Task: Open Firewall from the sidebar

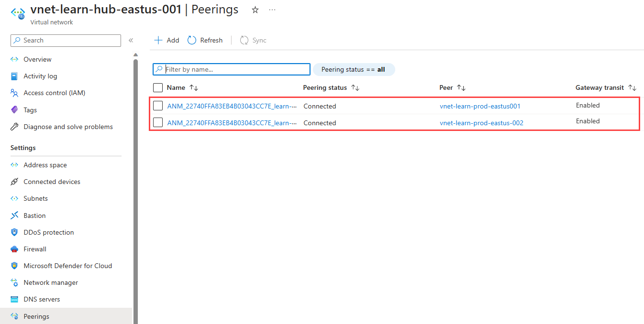Action: (x=35, y=249)
